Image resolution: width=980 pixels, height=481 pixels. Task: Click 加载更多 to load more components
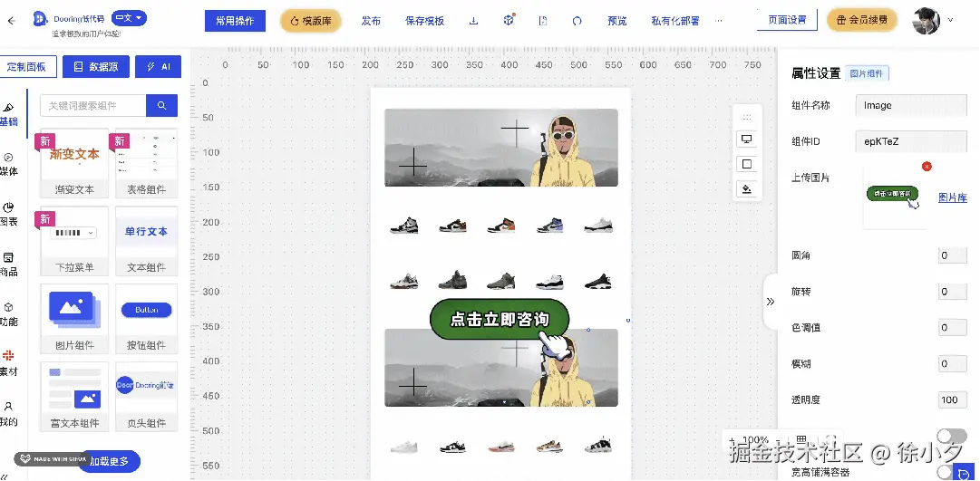[x=110, y=462]
